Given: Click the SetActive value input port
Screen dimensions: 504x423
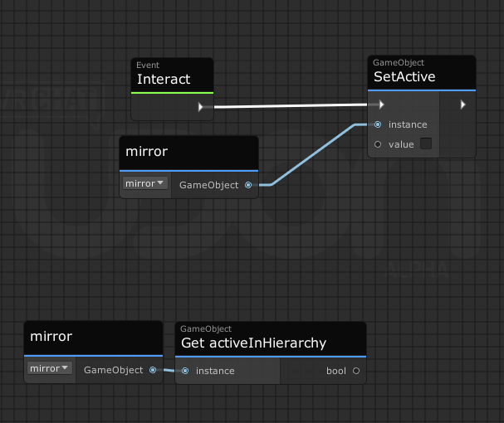Looking at the screenshot, I should [x=378, y=144].
